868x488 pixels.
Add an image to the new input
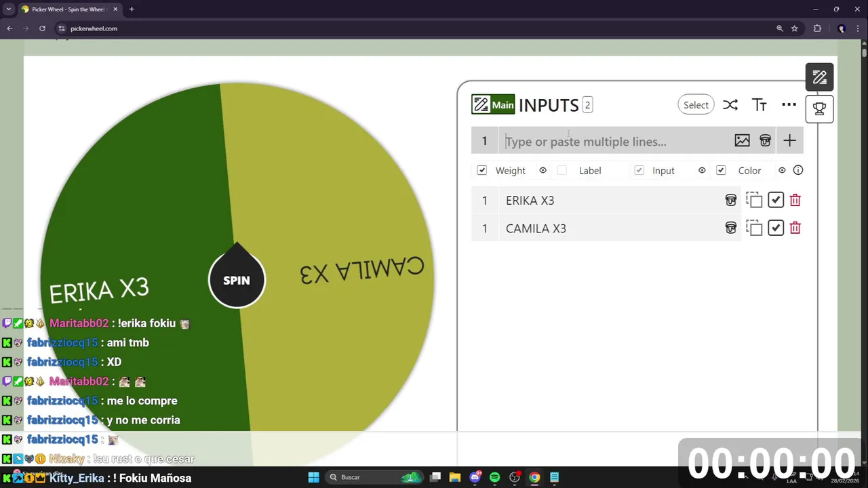point(742,141)
